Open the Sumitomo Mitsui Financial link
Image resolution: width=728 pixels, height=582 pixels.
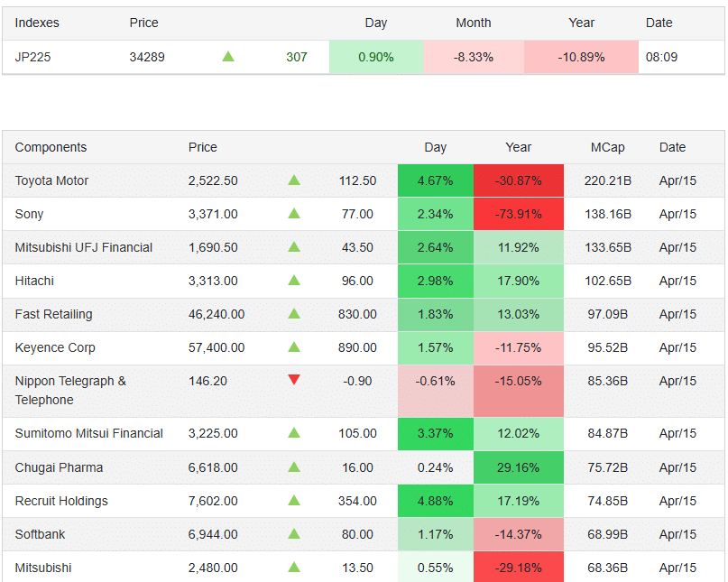88,433
